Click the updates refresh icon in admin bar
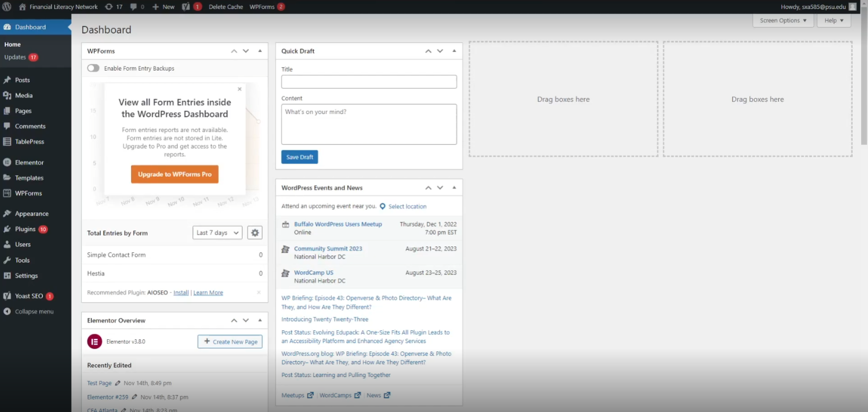 click(109, 7)
